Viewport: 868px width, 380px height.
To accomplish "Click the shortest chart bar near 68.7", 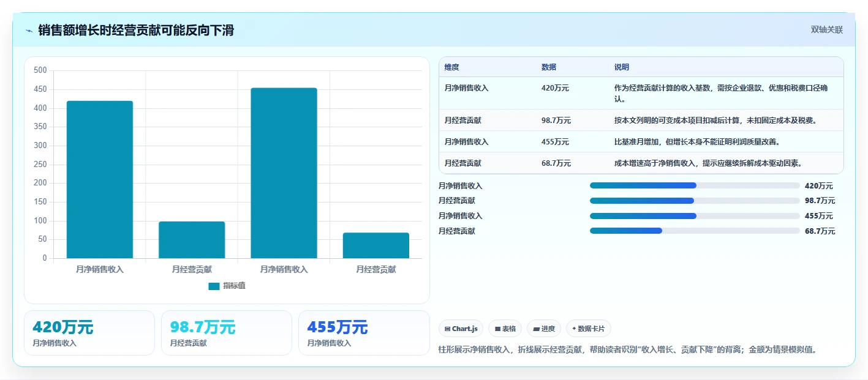I will click(376, 245).
